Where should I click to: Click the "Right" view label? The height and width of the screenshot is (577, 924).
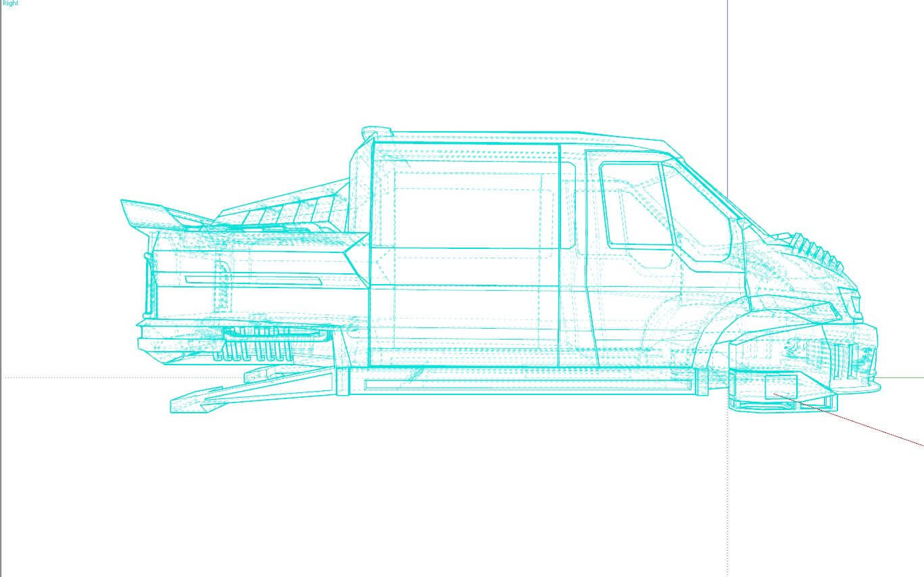(10, 3)
